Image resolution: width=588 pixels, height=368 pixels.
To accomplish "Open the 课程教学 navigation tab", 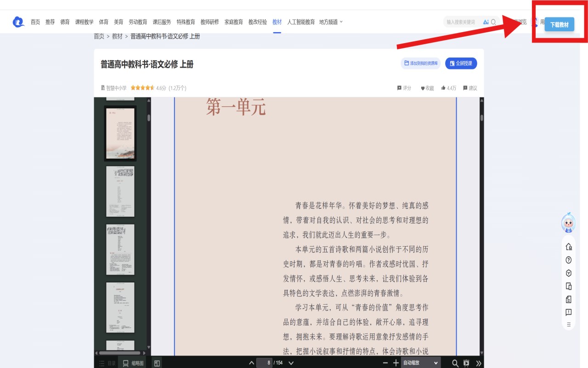I will 84,22.
